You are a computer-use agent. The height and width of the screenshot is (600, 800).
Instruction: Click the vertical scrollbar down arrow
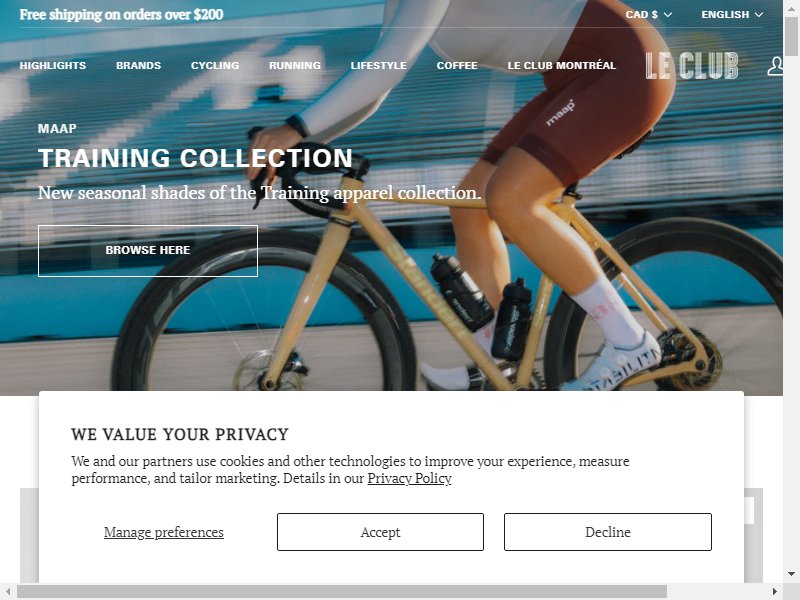[x=791, y=574]
